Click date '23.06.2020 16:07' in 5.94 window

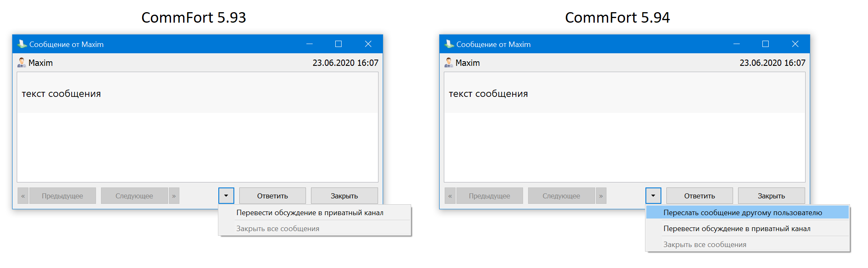click(x=772, y=63)
